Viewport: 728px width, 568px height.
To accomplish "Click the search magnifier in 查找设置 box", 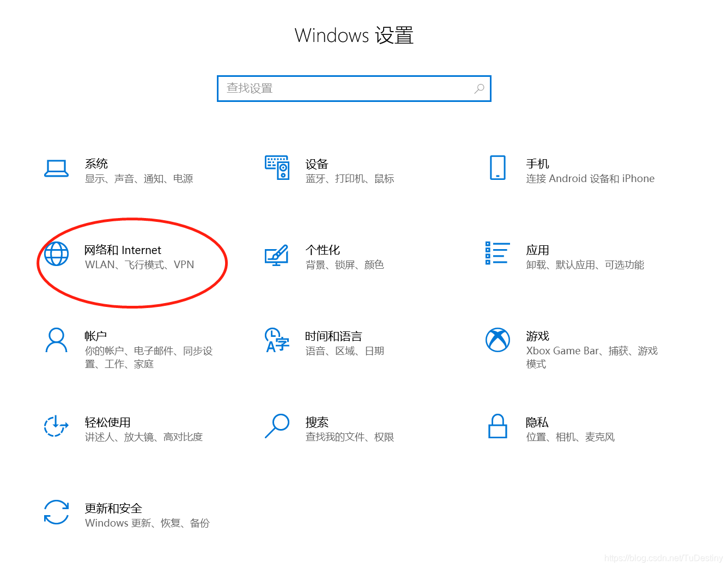I will click(479, 88).
